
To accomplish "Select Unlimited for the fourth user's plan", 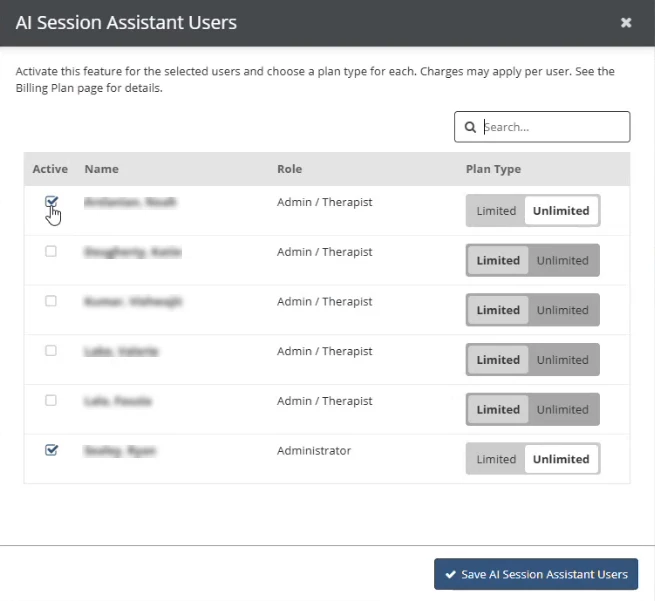I will pyautogui.click(x=563, y=360).
